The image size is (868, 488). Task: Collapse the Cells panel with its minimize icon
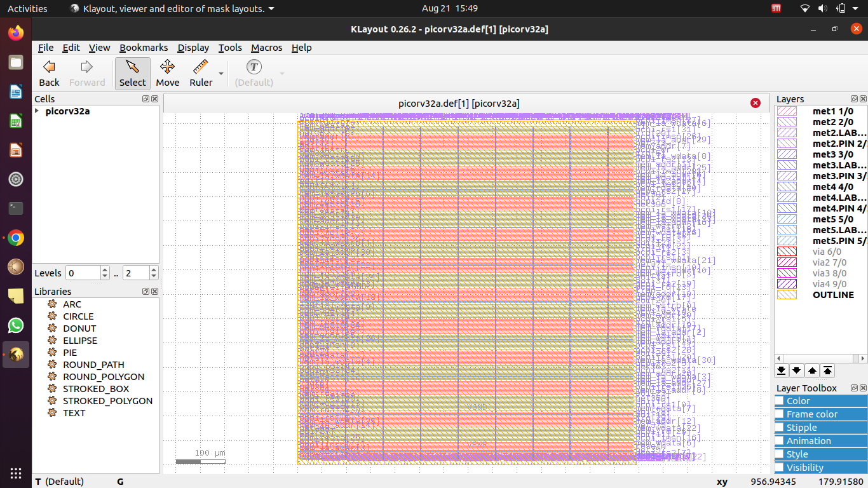(x=146, y=98)
